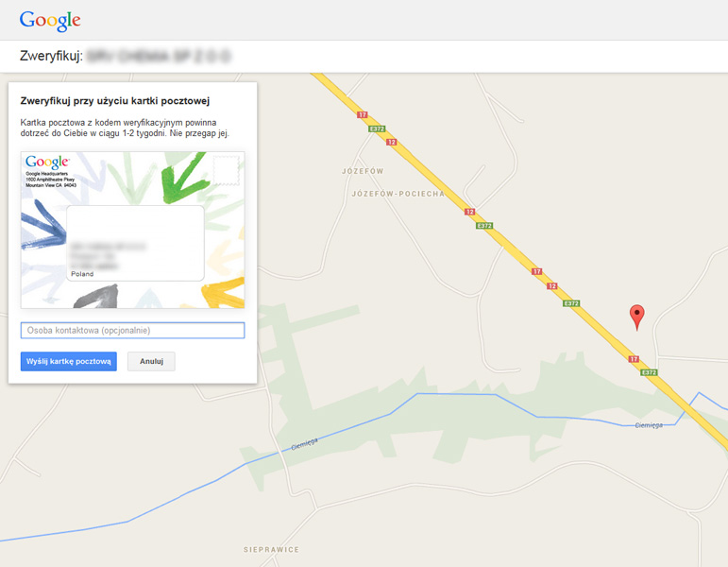Click the blurred business name after Zweryfikuj

pyautogui.click(x=159, y=57)
